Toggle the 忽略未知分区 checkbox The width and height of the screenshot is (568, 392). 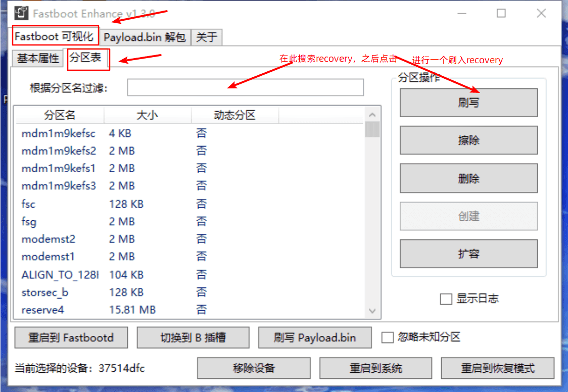pos(388,337)
